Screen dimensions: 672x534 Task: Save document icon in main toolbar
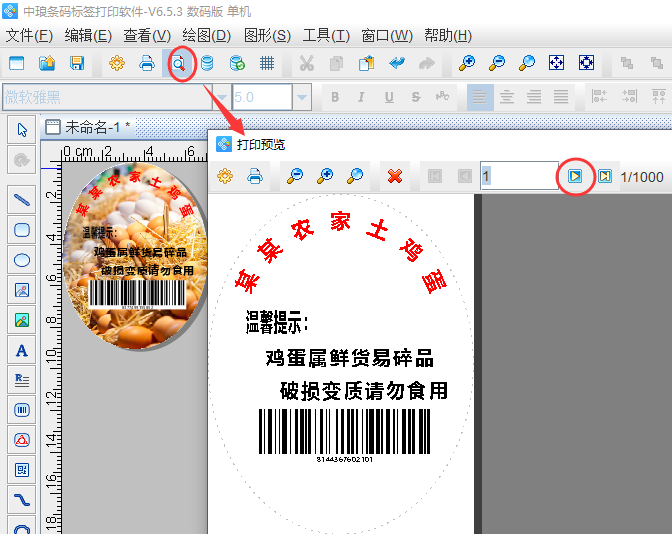coord(77,63)
